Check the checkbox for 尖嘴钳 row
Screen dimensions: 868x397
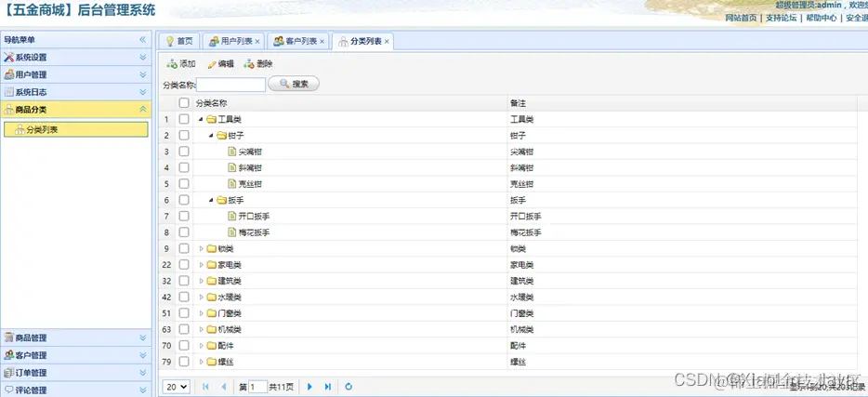[x=184, y=152]
